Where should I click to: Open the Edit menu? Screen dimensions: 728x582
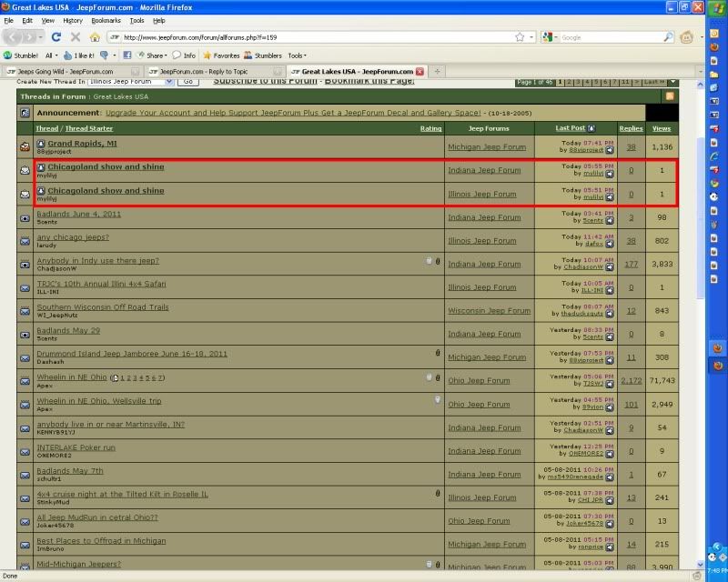tap(27, 20)
